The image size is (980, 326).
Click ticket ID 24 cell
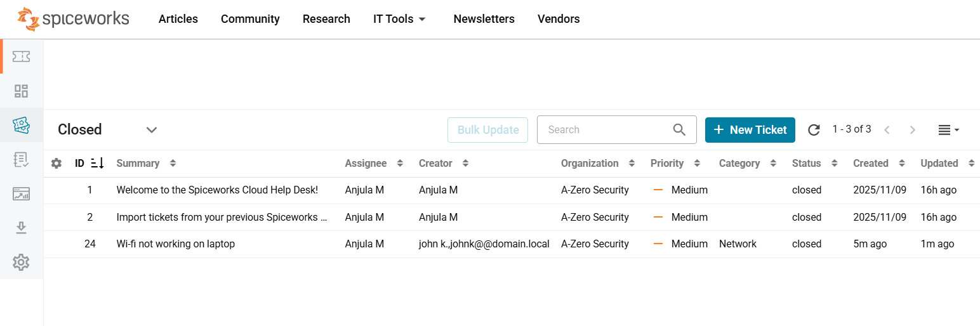click(x=90, y=244)
